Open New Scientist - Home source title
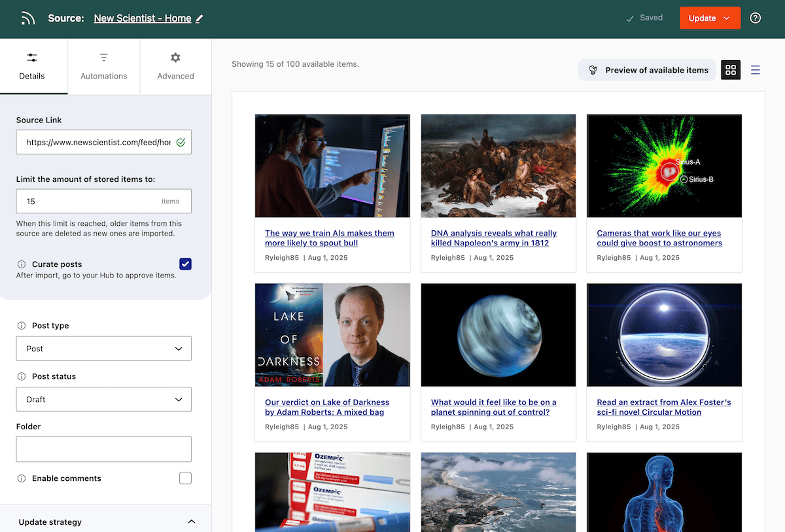Screen dimensions: 785x532 143,18
